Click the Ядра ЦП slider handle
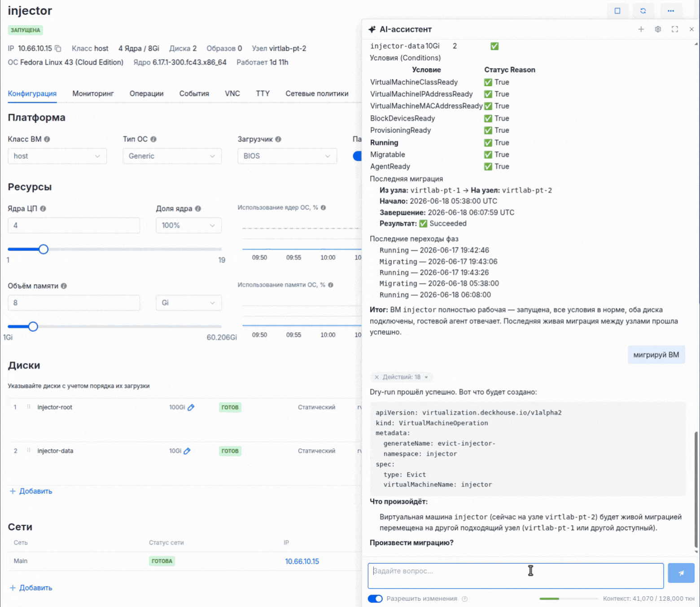The image size is (700, 607). pos(44,249)
